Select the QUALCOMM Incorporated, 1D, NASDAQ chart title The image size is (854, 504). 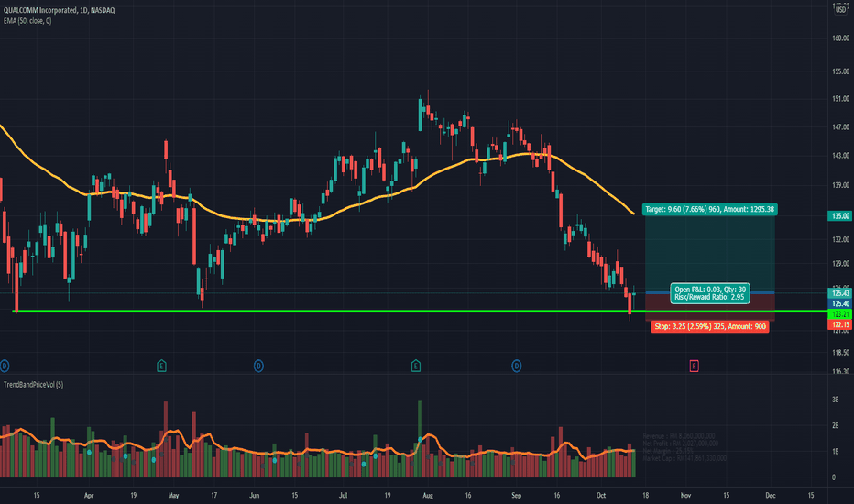pos(59,10)
